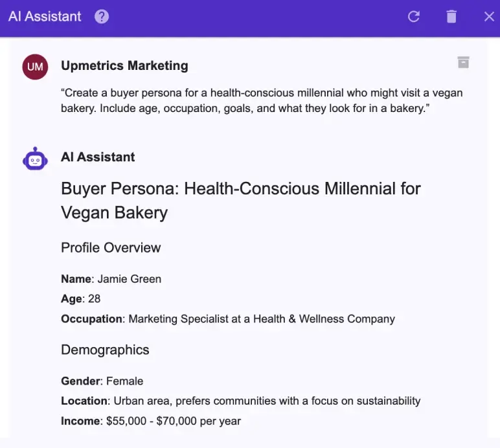Click the Location: Urban area line
The image size is (500, 448).
(x=240, y=401)
